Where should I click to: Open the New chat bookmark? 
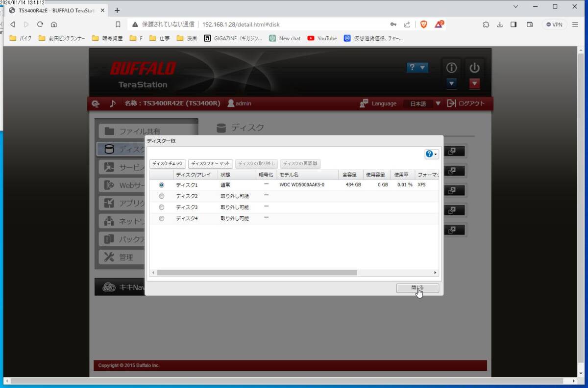(x=285, y=38)
